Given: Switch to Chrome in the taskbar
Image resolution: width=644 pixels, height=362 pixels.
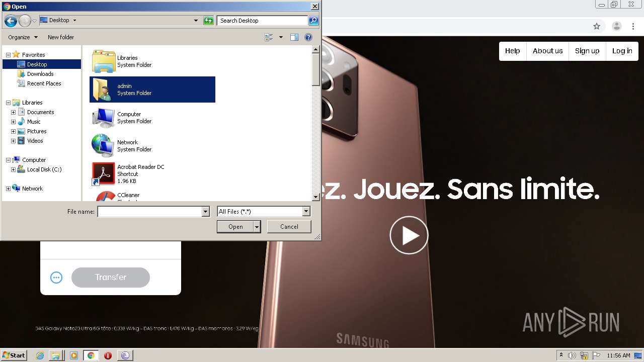Looking at the screenshot, I should pos(91,355).
